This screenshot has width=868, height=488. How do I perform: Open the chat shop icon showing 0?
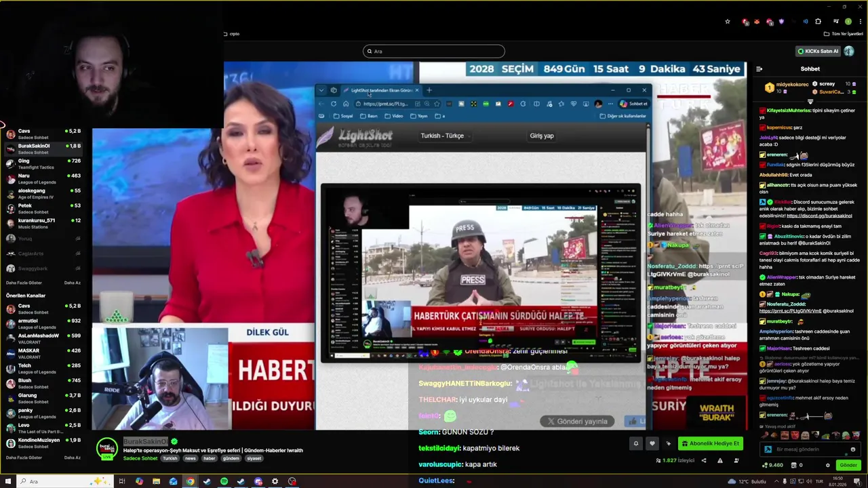pyautogui.click(x=797, y=465)
